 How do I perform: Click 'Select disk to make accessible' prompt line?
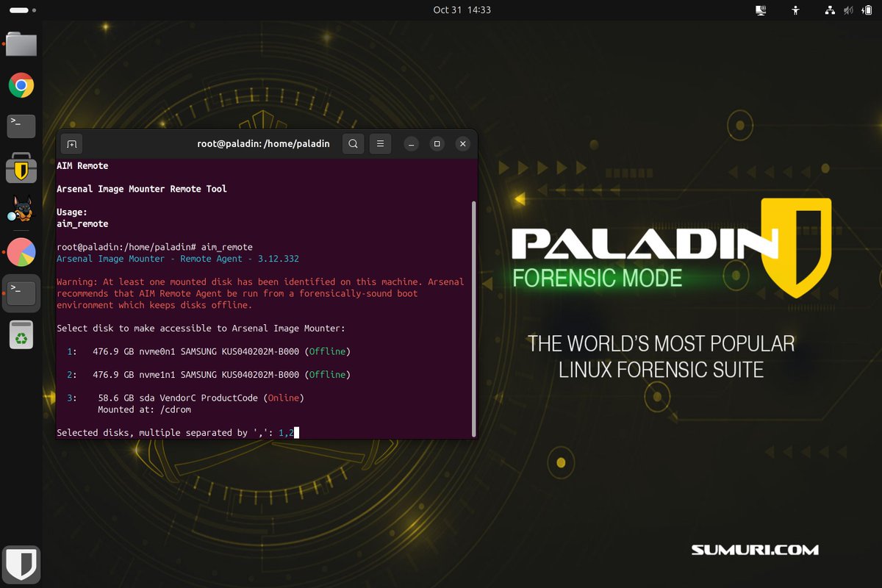click(201, 329)
